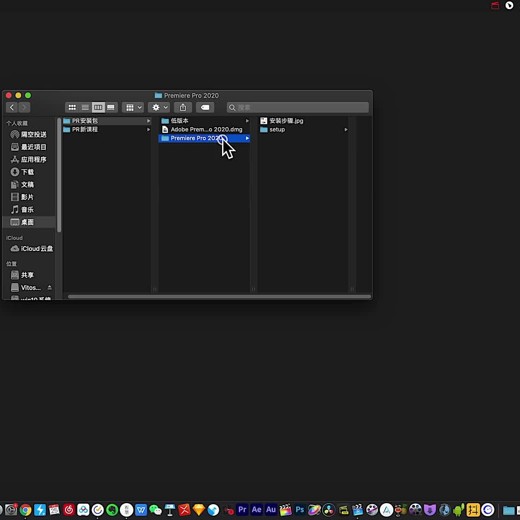Switch Finder to icon view
Image resolution: width=520 pixels, height=520 pixels.
coord(72,107)
